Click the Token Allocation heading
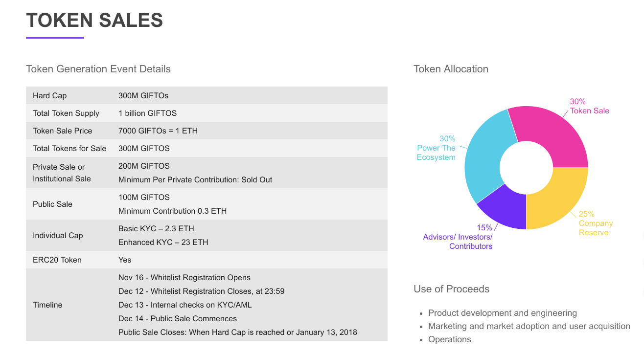Viewport: 644px width, 354px height. pyautogui.click(x=451, y=69)
